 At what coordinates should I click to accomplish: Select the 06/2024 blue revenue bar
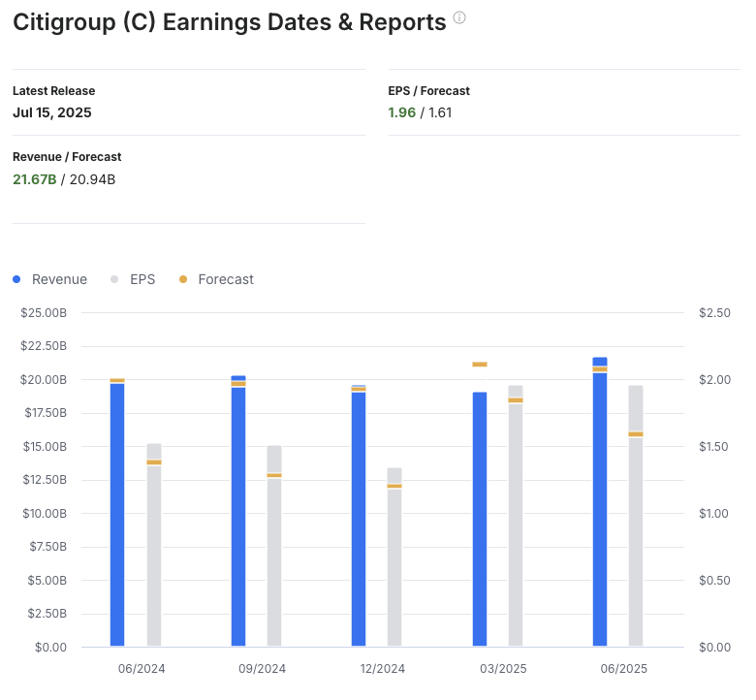pos(117,514)
